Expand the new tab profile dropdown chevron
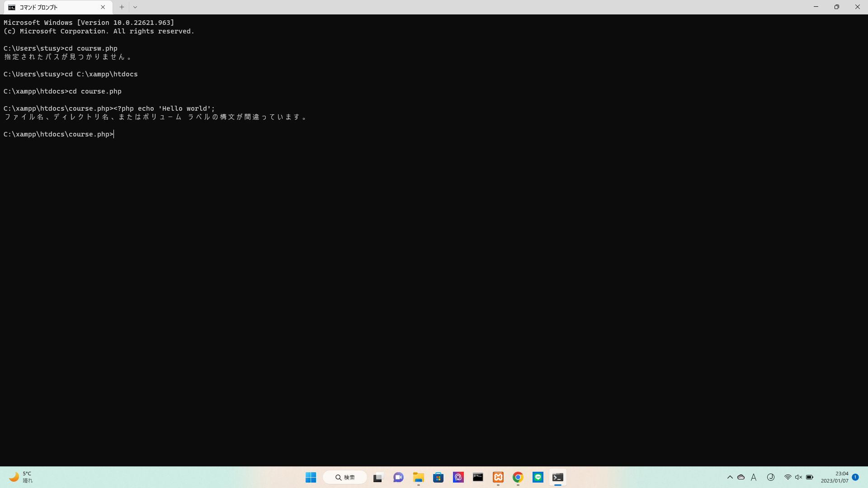This screenshot has width=868, height=488. coord(135,7)
